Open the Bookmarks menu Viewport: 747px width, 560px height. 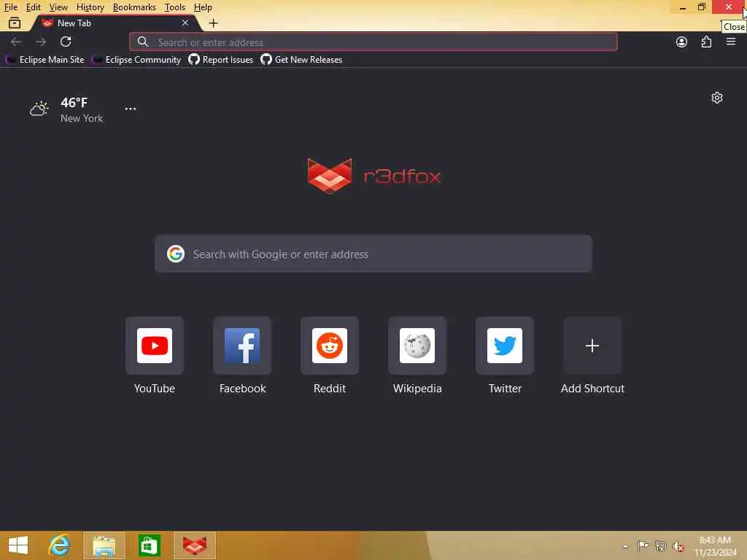pyautogui.click(x=134, y=7)
